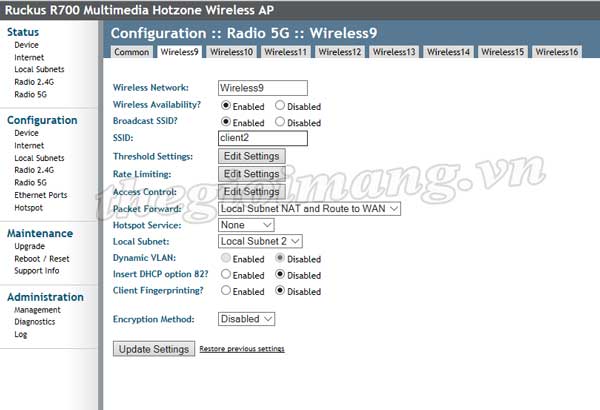Screen dimensions: 600x410
Task: Switch to the Wireless13 tab
Action: tap(394, 52)
